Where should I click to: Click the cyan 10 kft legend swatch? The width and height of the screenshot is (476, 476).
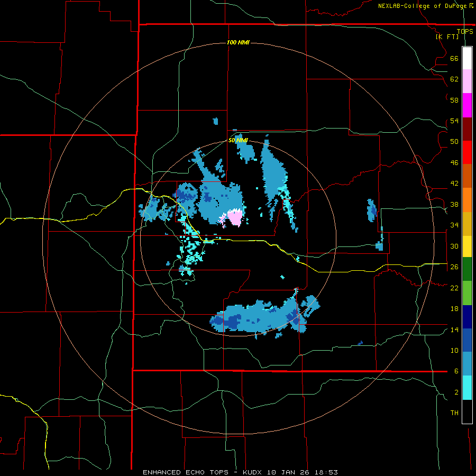pos(467,388)
